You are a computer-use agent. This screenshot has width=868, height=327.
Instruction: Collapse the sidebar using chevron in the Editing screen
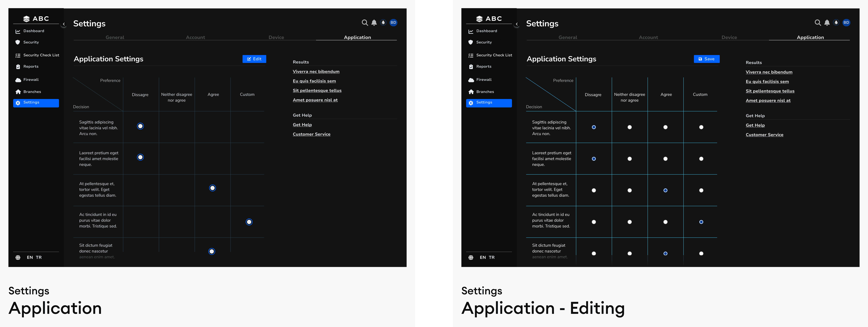[517, 24]
